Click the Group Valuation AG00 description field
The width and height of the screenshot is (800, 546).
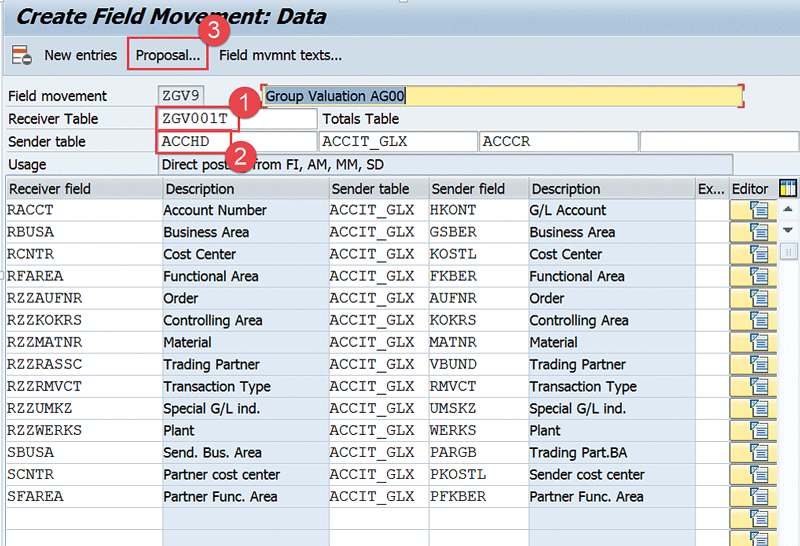pyautogui.click(x=503, y=96)
